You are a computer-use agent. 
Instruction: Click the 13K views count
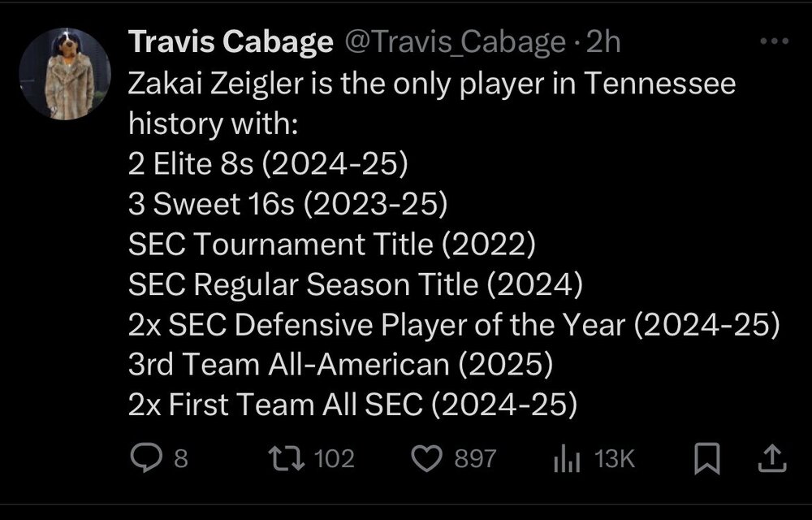tap(614, 460)
